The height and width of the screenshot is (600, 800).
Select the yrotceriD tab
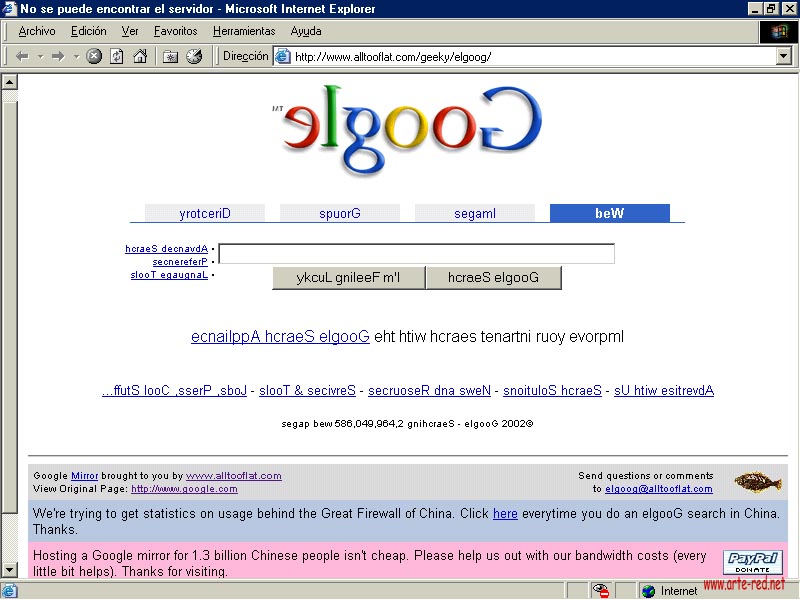205,213
